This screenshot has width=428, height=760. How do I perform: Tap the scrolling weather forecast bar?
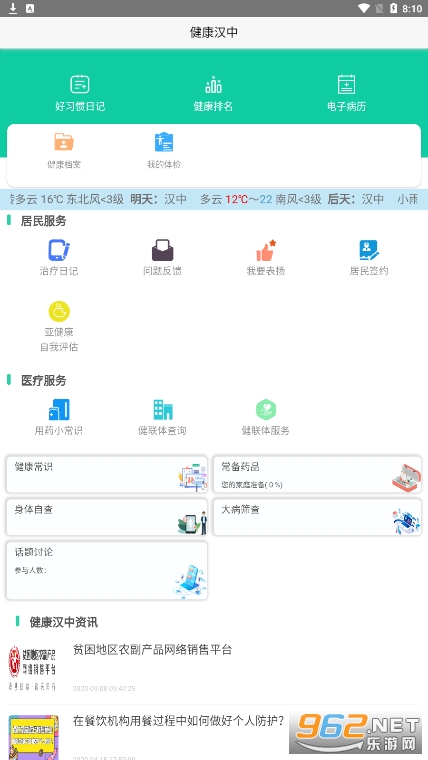tap(214, 199)
